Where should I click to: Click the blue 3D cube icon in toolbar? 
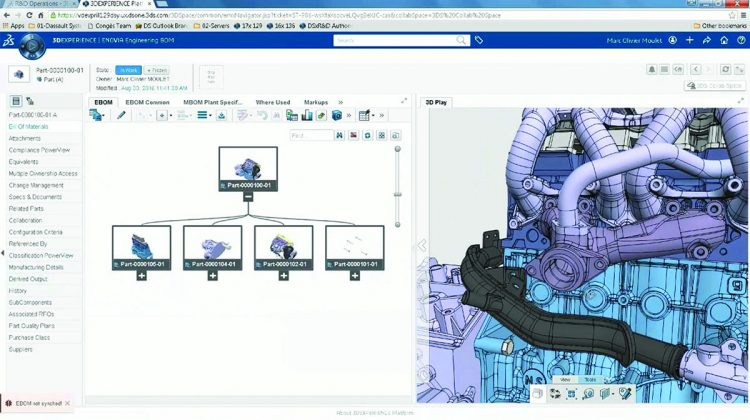coord(337,115)
